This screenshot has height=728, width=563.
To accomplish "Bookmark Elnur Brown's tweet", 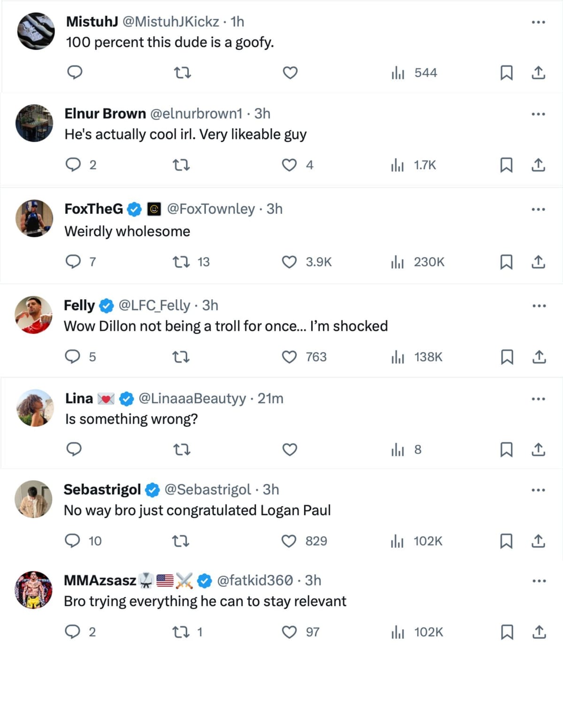I will pyautogui.click(x=507, y=165).
